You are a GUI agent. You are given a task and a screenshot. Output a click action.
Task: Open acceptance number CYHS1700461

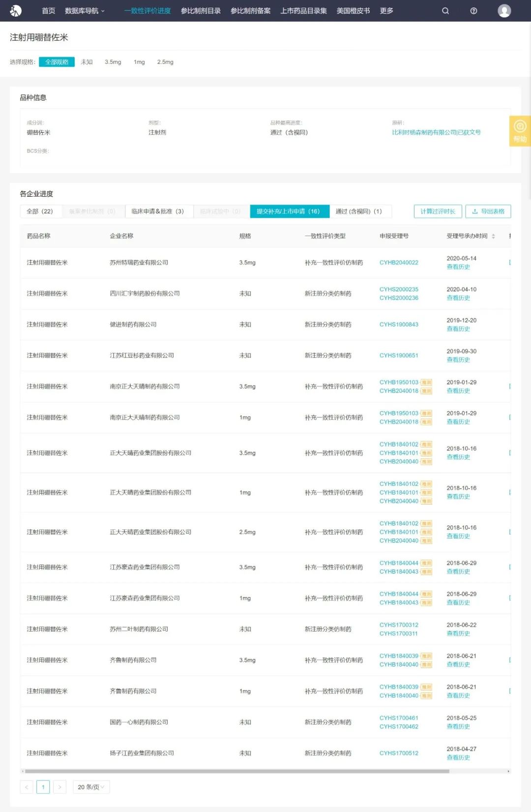pos(399,718)
